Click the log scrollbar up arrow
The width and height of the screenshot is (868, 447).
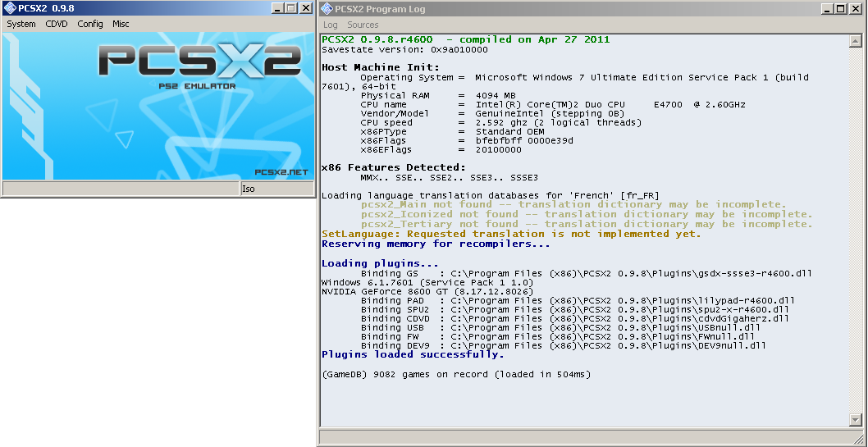pos(853,42)
